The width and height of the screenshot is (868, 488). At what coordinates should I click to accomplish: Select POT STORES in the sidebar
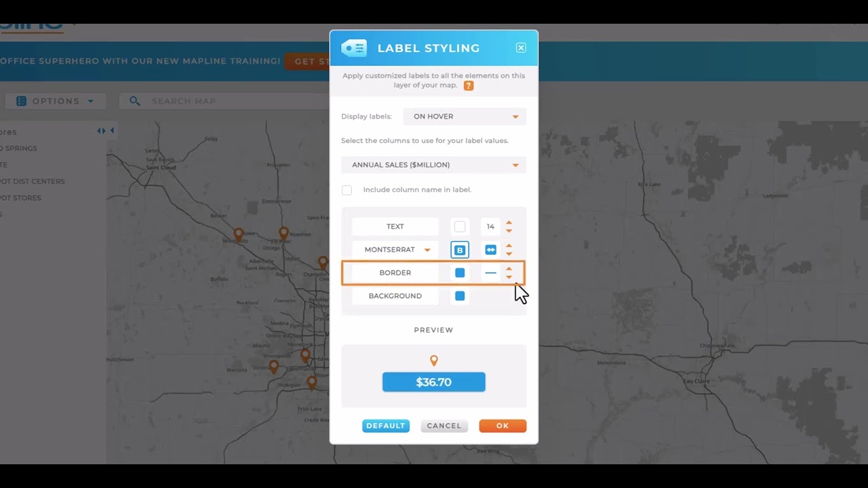coord(21,198)
